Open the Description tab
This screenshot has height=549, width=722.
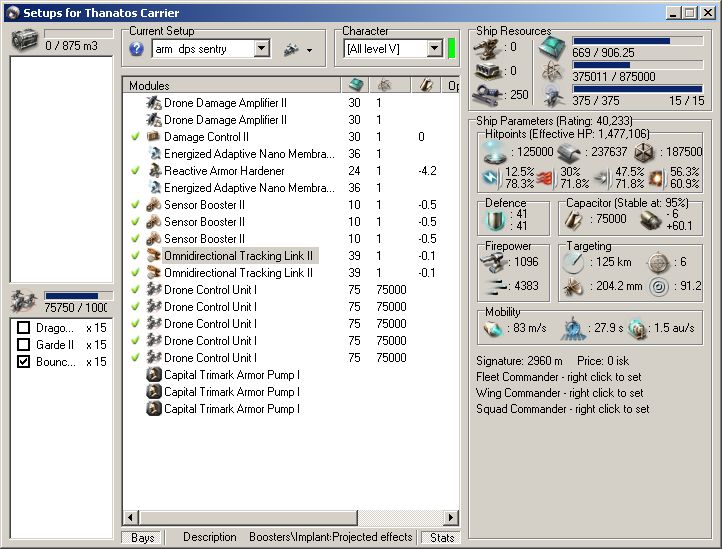pos(210,537)
